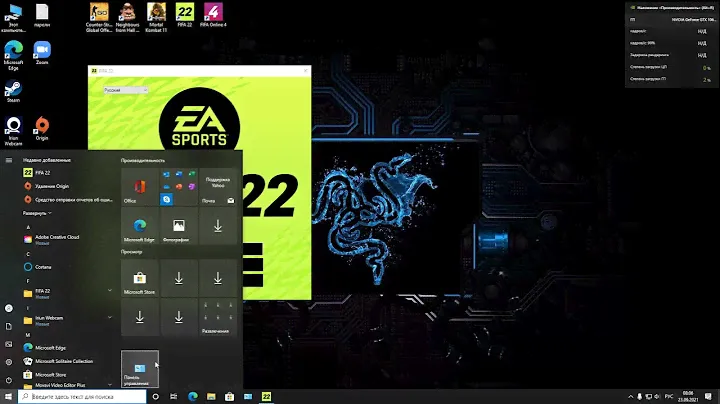Open Microsoft Solitaire Collection from the app list
This screenshot has height=404, width=720.
pos(64,361)
